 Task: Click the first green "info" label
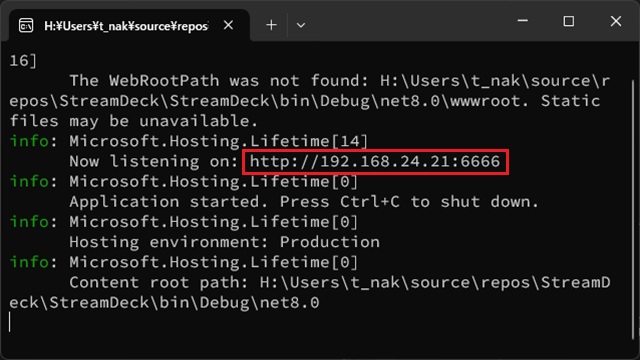coord(29,141)
